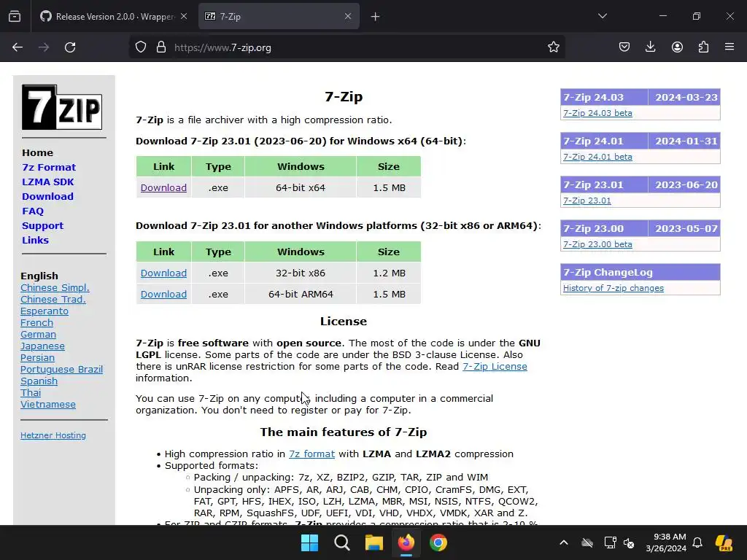Go to the sidebar Download page
747x560 pixels.
47,196
